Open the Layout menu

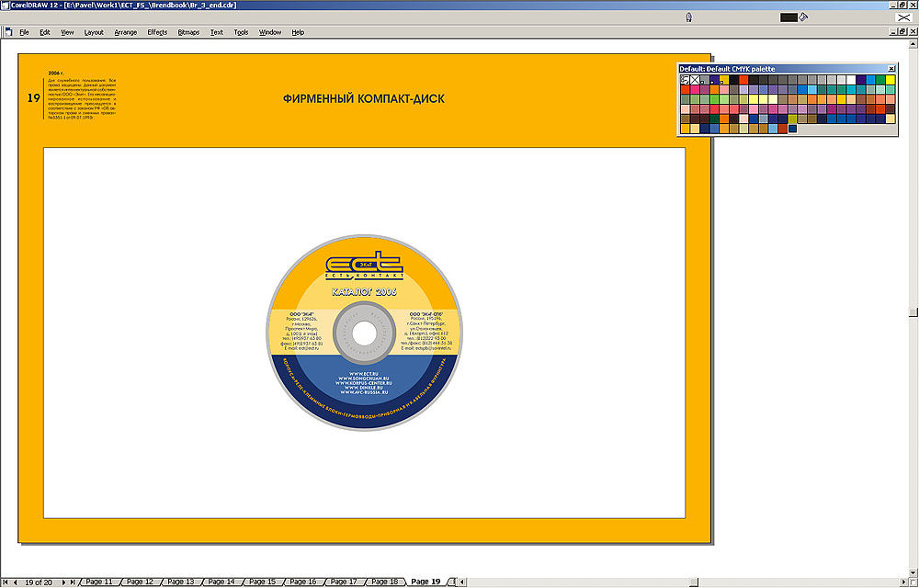tap(94, 32)
